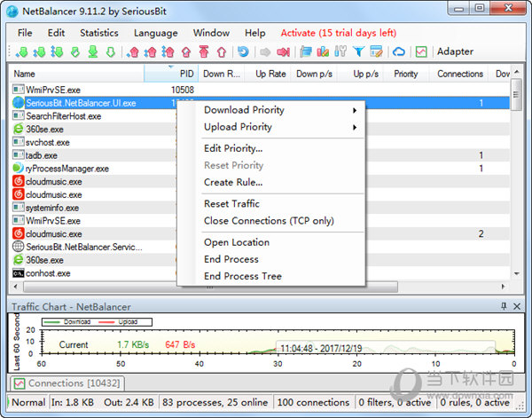This screenshot has width=532, height=418.
Task: Click the vertical scrollbar thumb of process list
Action: [x=516, y=95]
